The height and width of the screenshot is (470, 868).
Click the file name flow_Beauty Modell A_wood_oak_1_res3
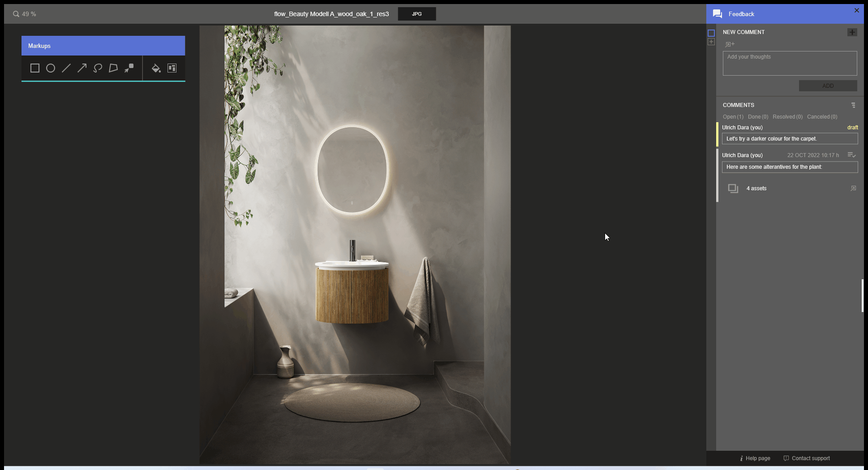click(x=331, y=14)
